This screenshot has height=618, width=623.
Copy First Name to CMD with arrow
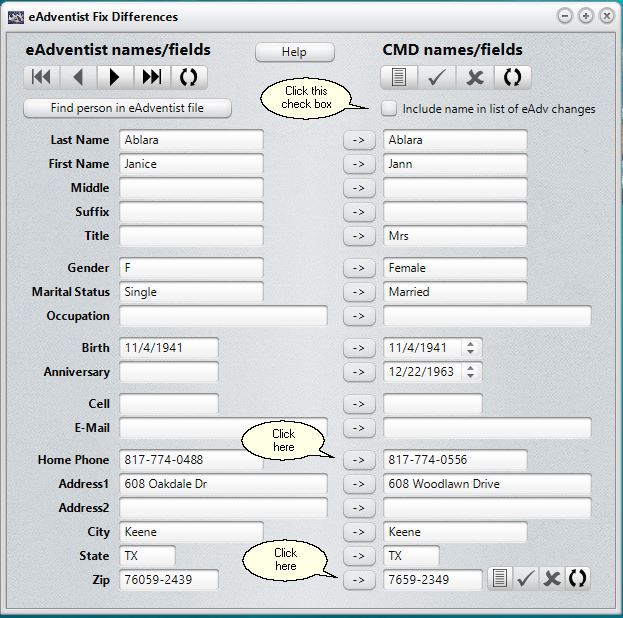pos(359,164)
